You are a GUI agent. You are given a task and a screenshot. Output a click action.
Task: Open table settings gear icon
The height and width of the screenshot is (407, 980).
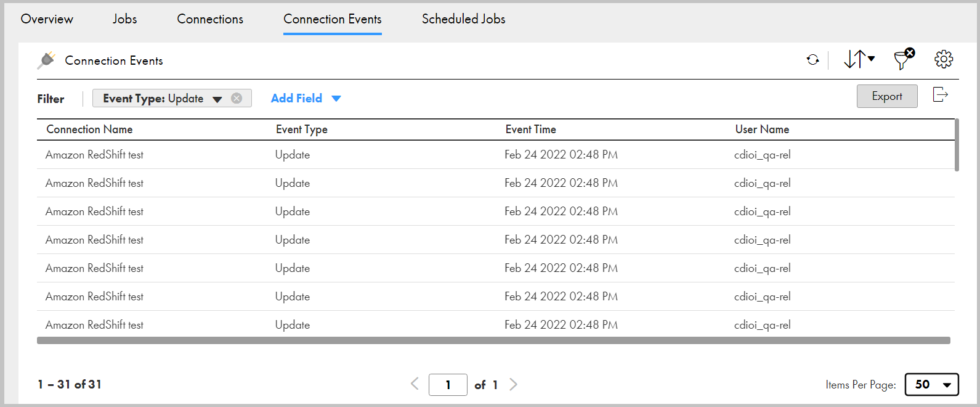[x=944, y=59]
